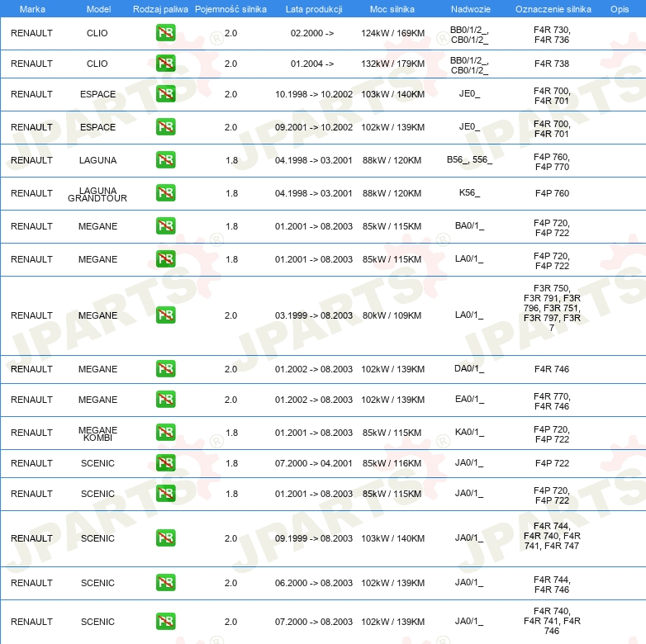Click the power value 80kW / 109KM

[392, 315]
